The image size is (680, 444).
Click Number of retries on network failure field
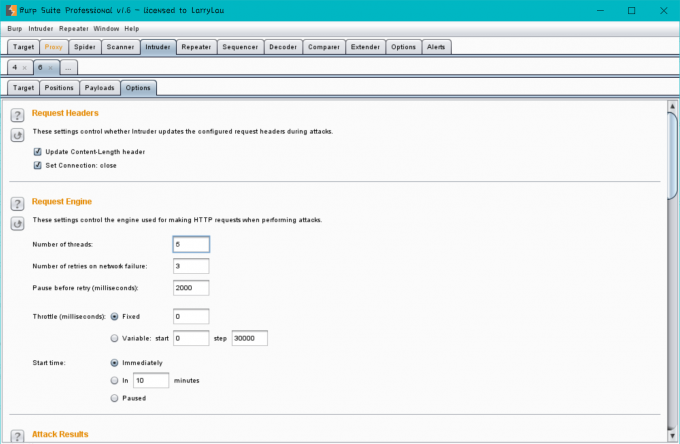[191, 266]
